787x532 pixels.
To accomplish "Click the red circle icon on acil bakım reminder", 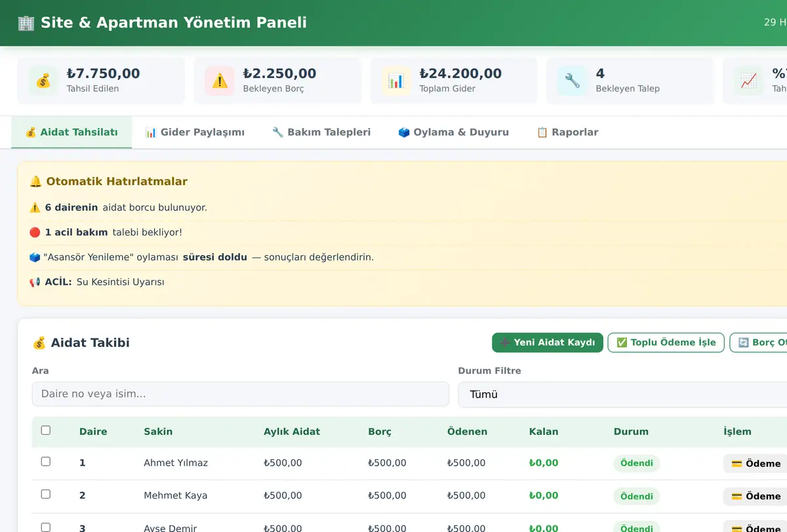I will click(x=35, y=232).
